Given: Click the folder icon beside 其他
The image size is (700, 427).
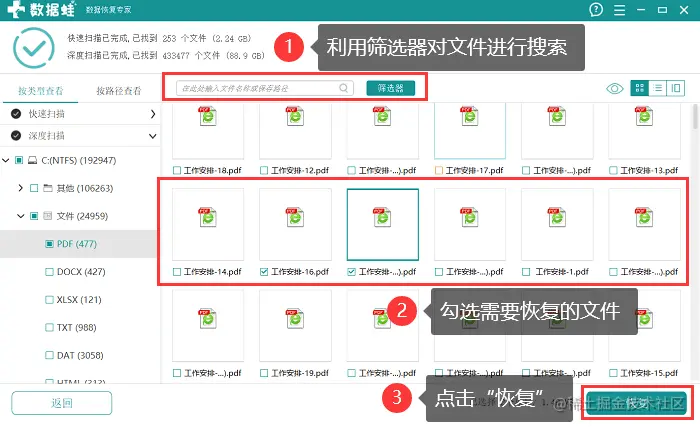Looking at the screenshot, I should pyautogui.click(x=48, y=188).
